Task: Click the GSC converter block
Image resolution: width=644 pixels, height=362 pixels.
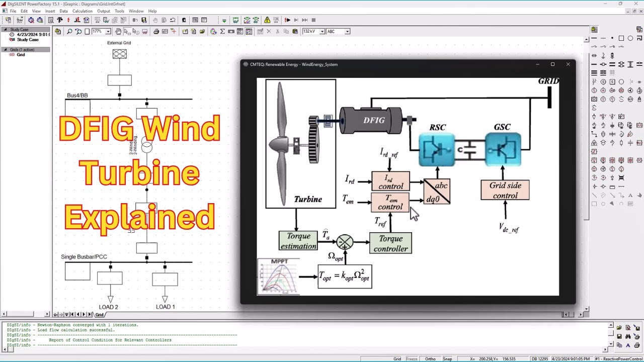Action: click(x=503, y=149)
